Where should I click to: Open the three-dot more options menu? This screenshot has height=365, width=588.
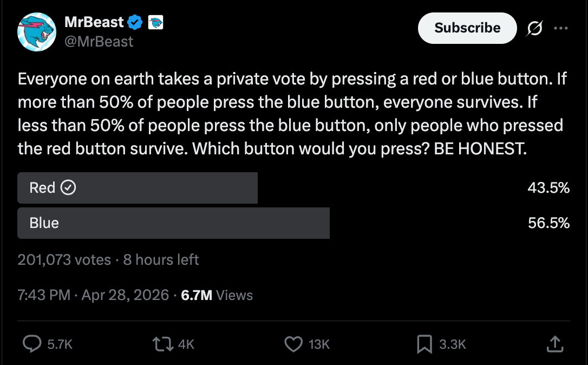560,28
